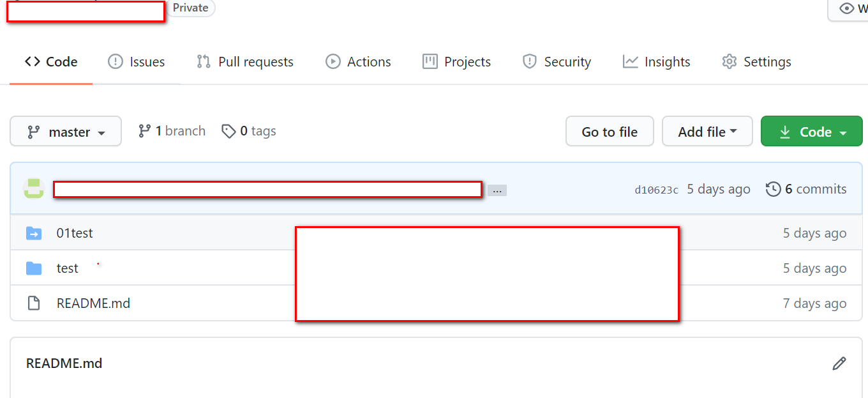The height and width of the screenshot is (398, 868).
Task: Click the commit history clock icon
Action: point(773,189)
